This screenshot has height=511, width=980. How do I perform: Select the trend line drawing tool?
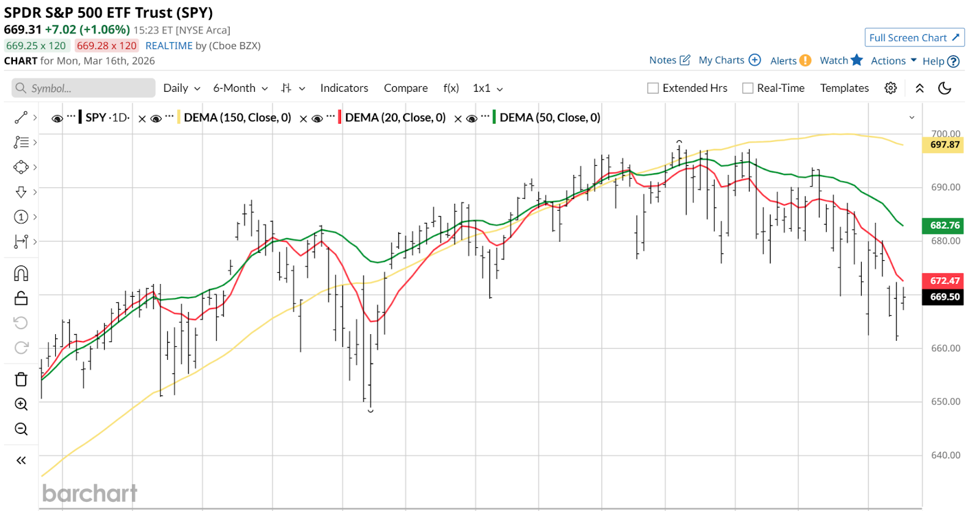(x=21, y=117)
